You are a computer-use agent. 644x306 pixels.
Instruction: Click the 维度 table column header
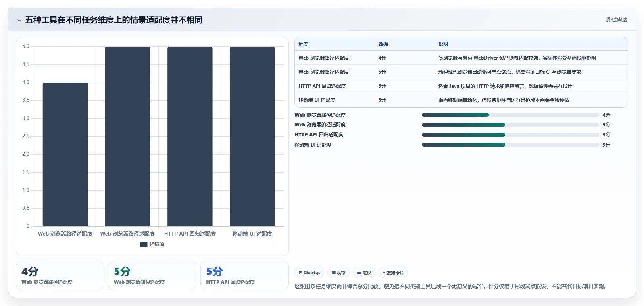click(303, 44)
